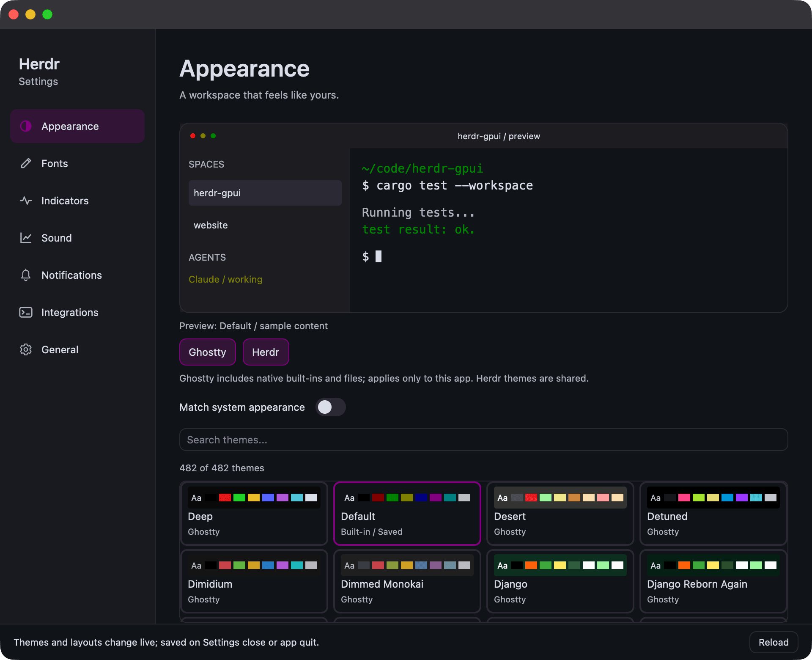The width and height of the screenshot is (812, 660).
Task: Click the 'herdr-gpui / preview' title
Action: [x=499, y=136]
